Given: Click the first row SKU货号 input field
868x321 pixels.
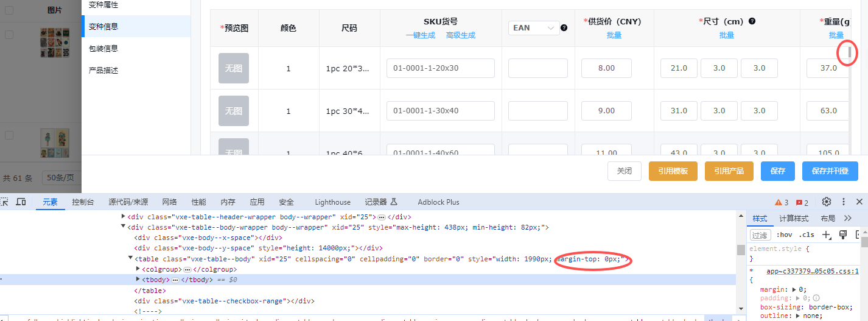Looking at the screenshot, I should (440, 68).
